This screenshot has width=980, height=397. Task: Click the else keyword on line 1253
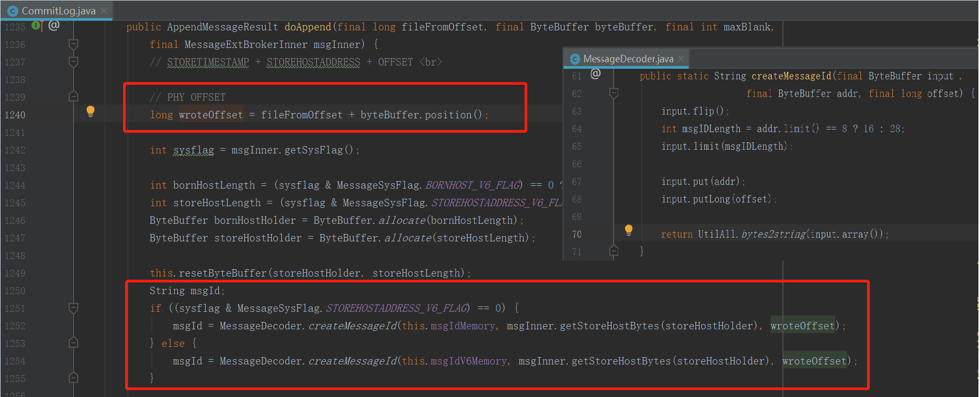173,344
